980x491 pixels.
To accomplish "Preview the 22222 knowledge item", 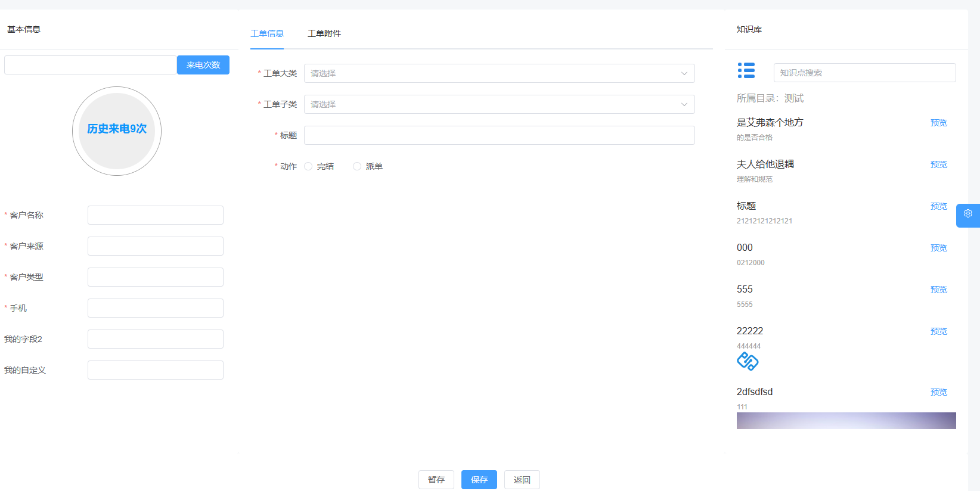I will 939,331.
